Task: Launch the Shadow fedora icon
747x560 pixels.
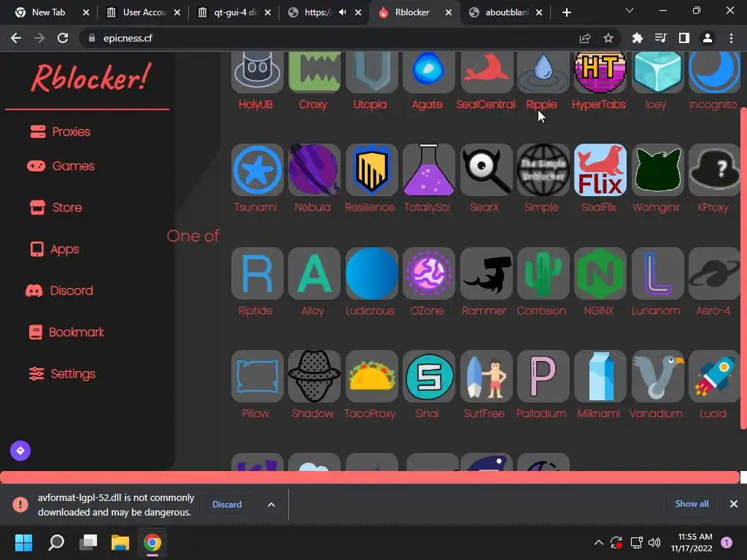Action: click(314, 376)
